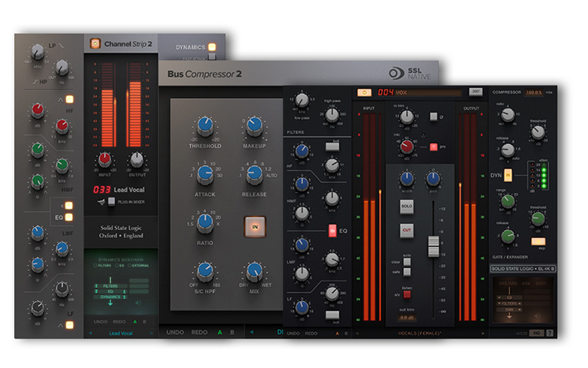
Task: Toggle the phase invert Ø button
Action: pos(431,115)
